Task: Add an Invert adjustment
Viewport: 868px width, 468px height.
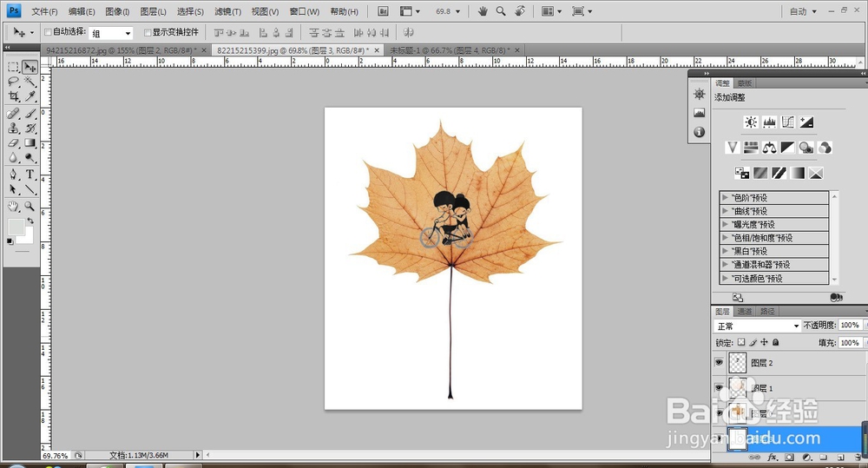Action: coord(742,174)
